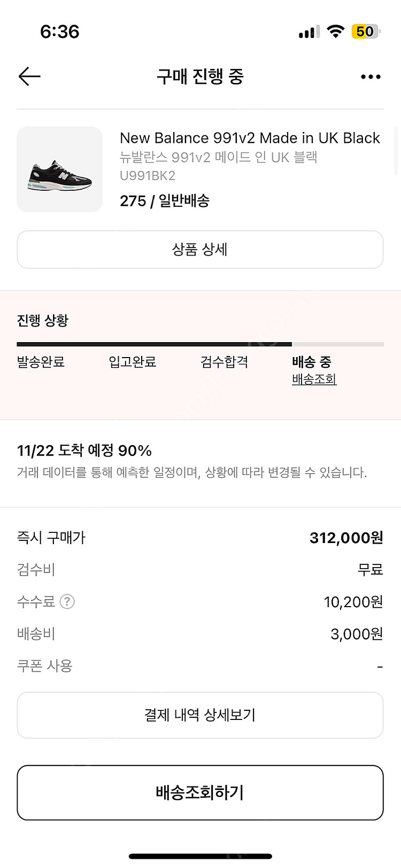
Task: Tap the cellular signal bars icon
Action: (309, 32)
